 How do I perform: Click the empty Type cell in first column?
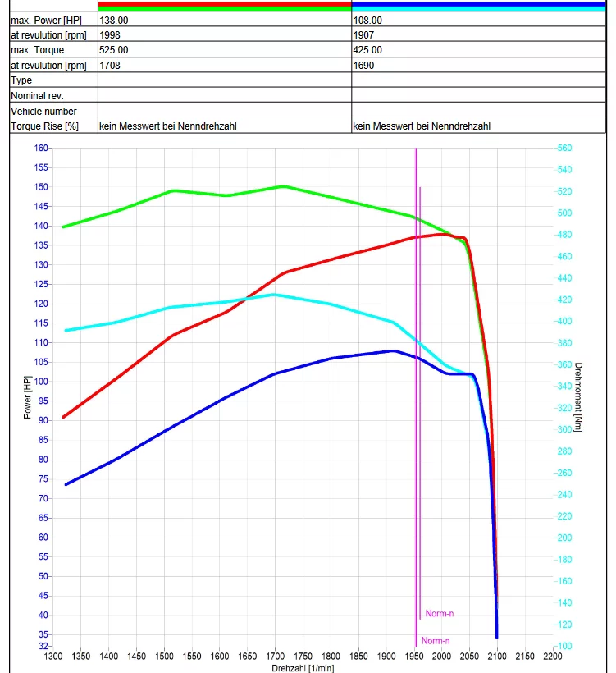(224, 80)
